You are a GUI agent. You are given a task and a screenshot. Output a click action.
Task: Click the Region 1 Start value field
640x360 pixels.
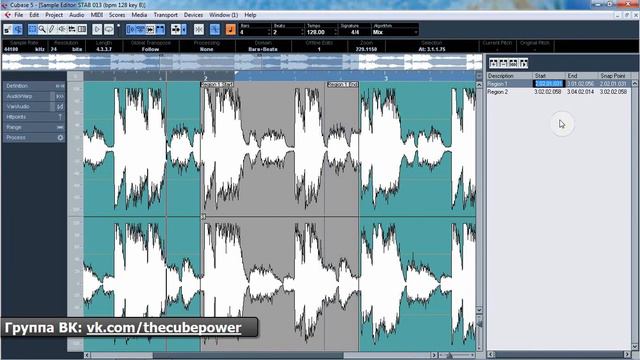(x=549, y=84)
